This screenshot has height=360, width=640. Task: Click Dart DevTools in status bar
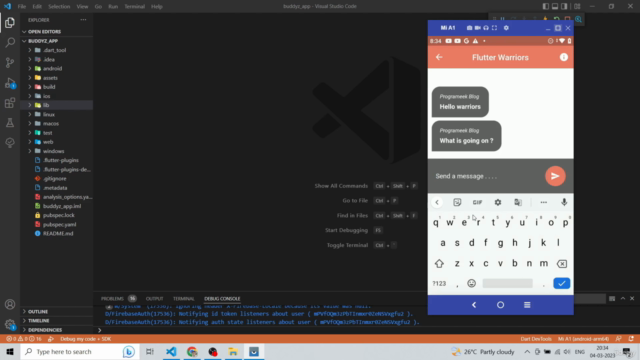536,339
